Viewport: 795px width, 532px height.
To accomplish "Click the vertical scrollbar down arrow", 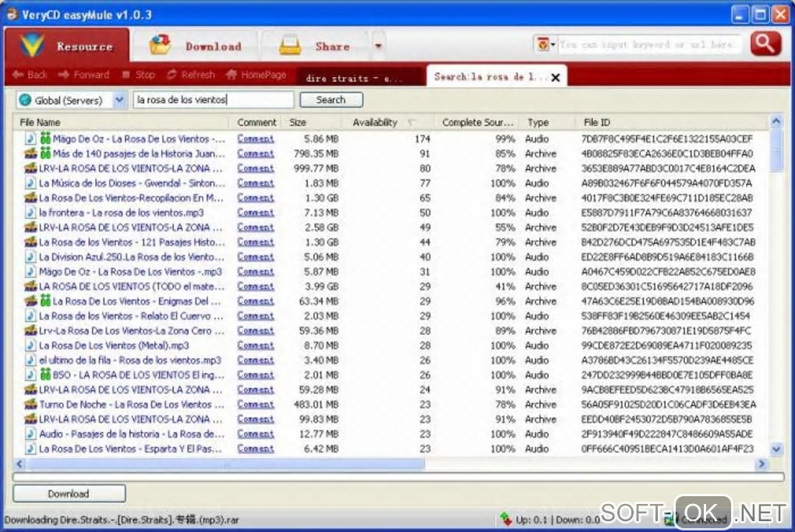I will tap(776, 449).
